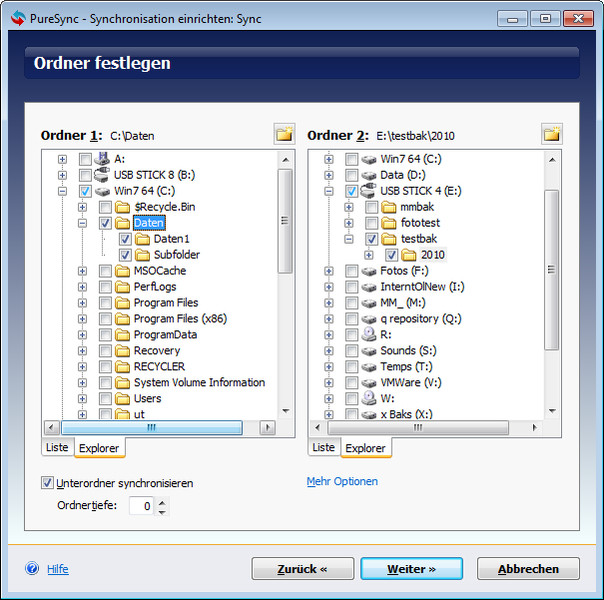Click the 2010 folder icon

[409, 255]
